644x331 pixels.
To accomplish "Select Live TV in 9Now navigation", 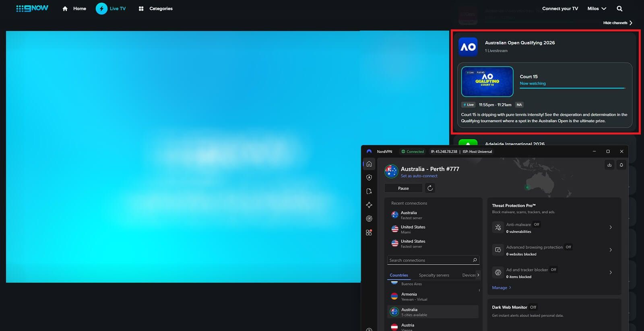I will click(x=118, y=8).
